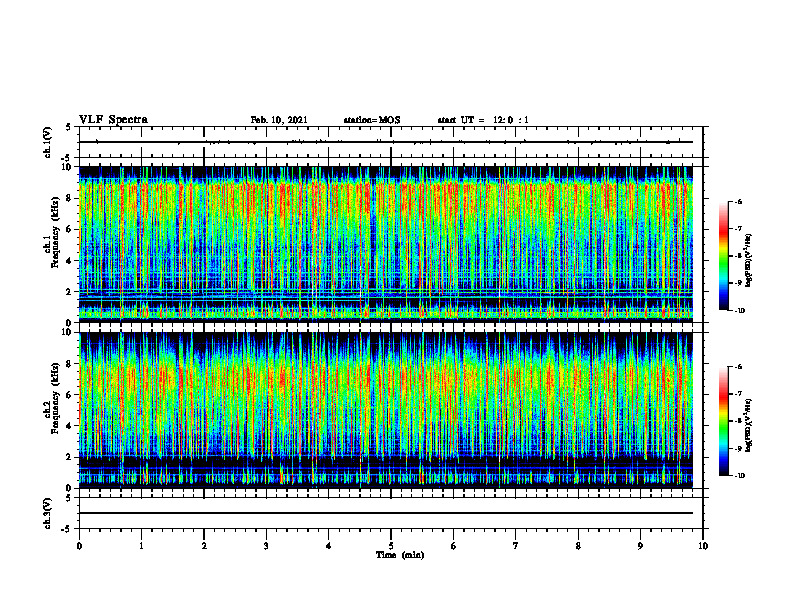Click tick label "6" on the Time axis
This screenshot has width=792, height=612.
454,546
